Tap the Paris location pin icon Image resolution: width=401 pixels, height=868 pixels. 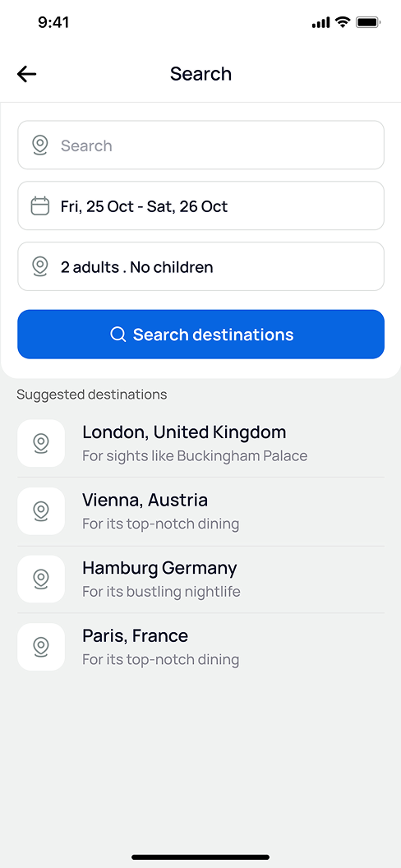point(41,647)
